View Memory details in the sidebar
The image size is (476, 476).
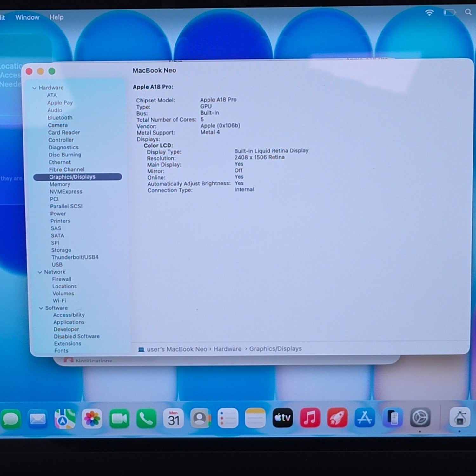coord(60,184)
